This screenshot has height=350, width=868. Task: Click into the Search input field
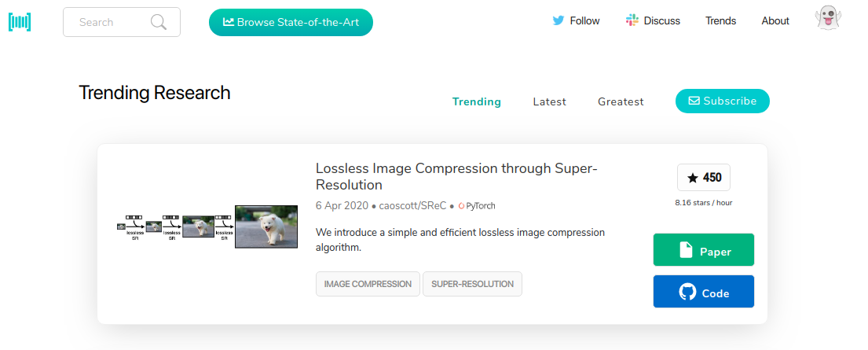(122, 22)
